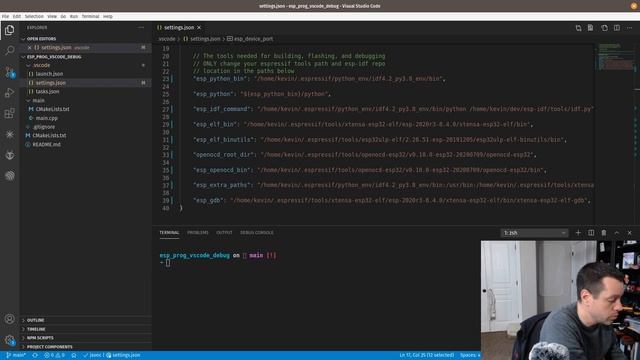Screen dimensions: 640x360
Task: Open the Go menu
Action: click(x=63, y=16)
